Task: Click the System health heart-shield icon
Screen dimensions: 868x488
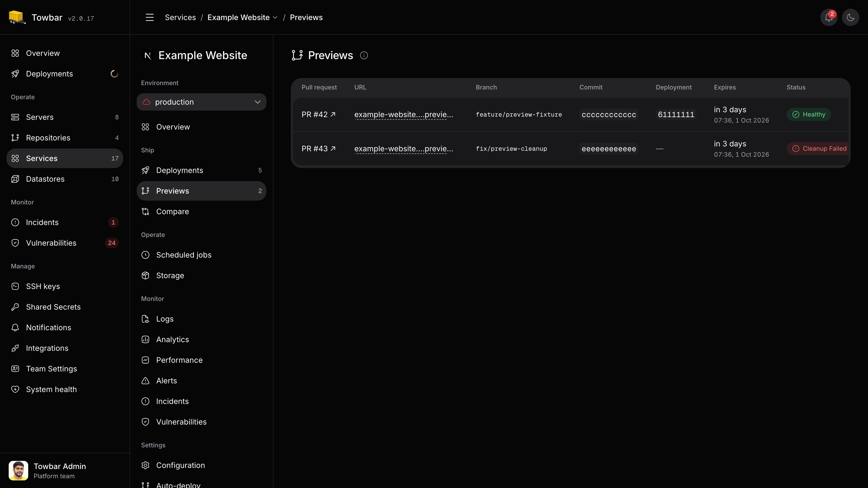Action: (15, 389)
